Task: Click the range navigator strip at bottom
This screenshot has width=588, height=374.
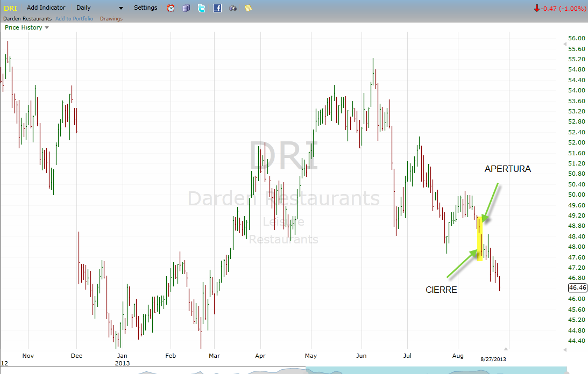Action: (x=436, y=370)
